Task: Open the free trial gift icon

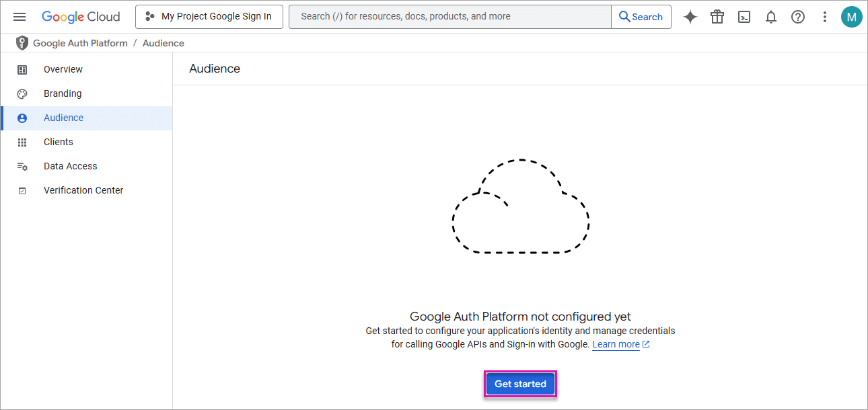Action: point(717,17)
